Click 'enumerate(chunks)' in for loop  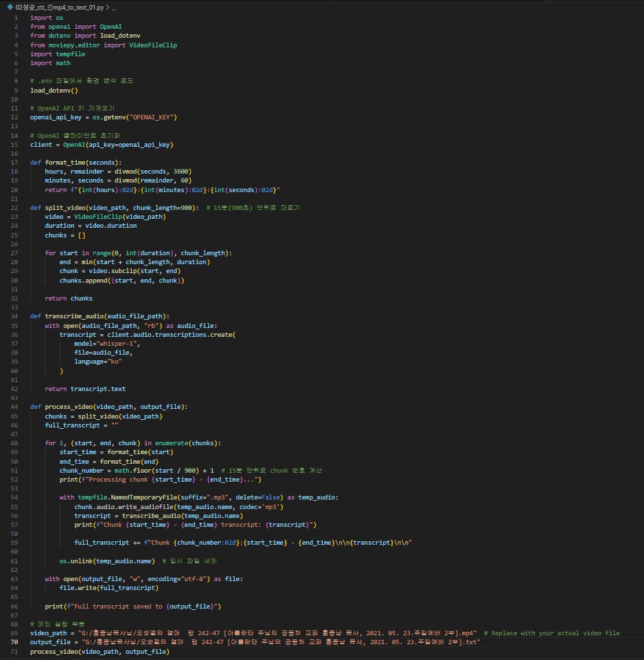pos(186,443)
